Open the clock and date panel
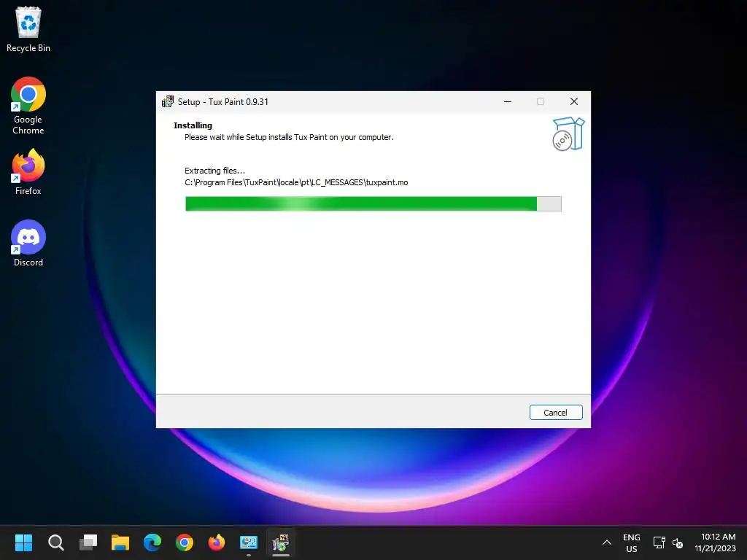Viewport: 747px width, 560px height. point(715,542)
